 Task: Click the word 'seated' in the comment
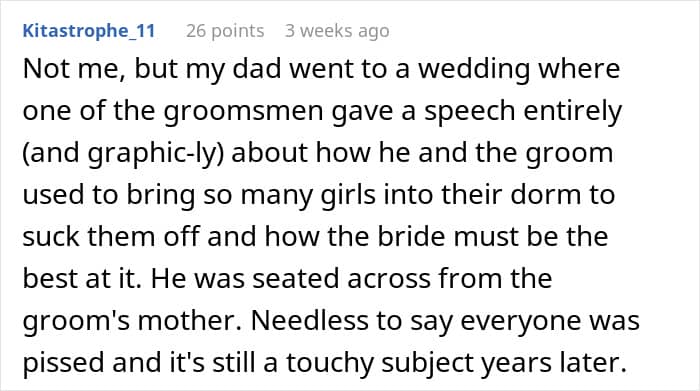click(x=296, y=279)
